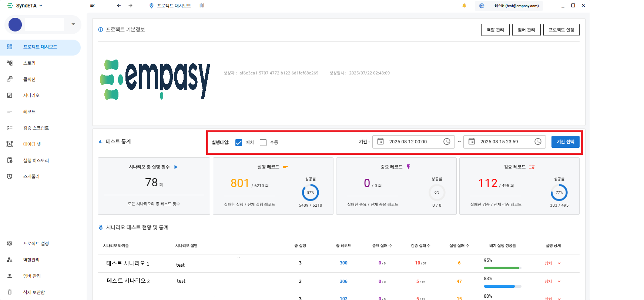Open clock icon for end date
Screen dimensions: 644x300
[x=538, y=141]
